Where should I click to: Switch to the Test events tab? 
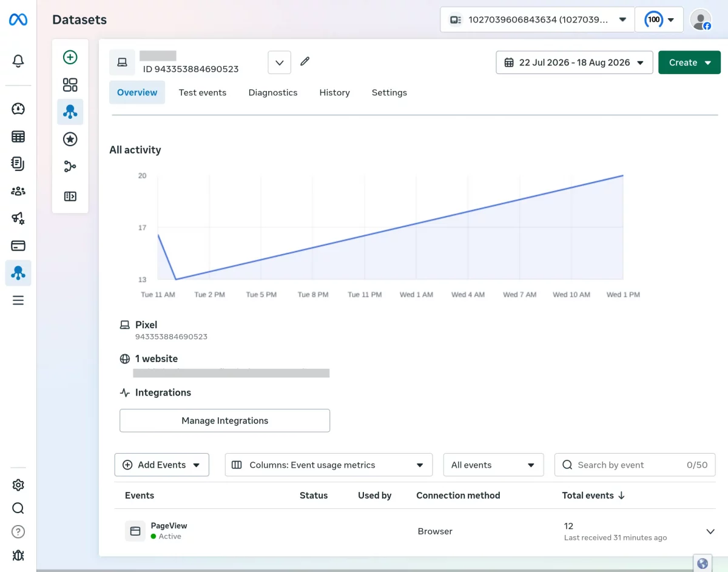pyautogui.click(x=203, y=92)
